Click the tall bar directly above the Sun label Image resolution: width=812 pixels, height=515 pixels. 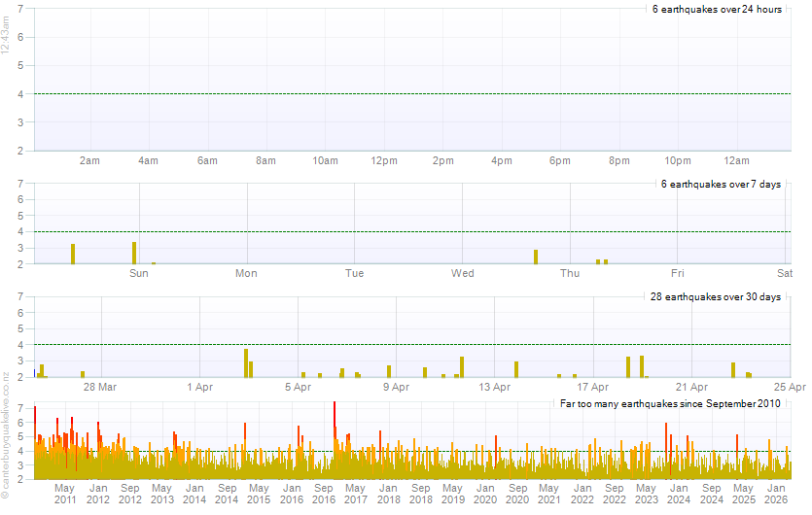point(134,253)
